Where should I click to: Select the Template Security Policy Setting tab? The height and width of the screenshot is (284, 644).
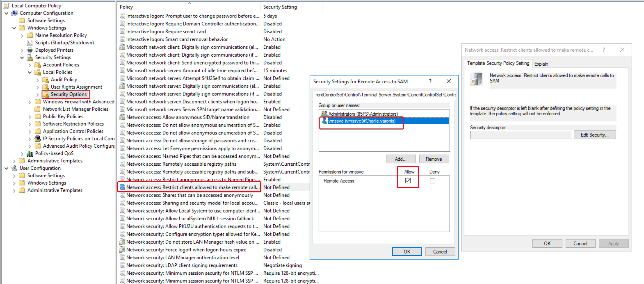[498, 63]
